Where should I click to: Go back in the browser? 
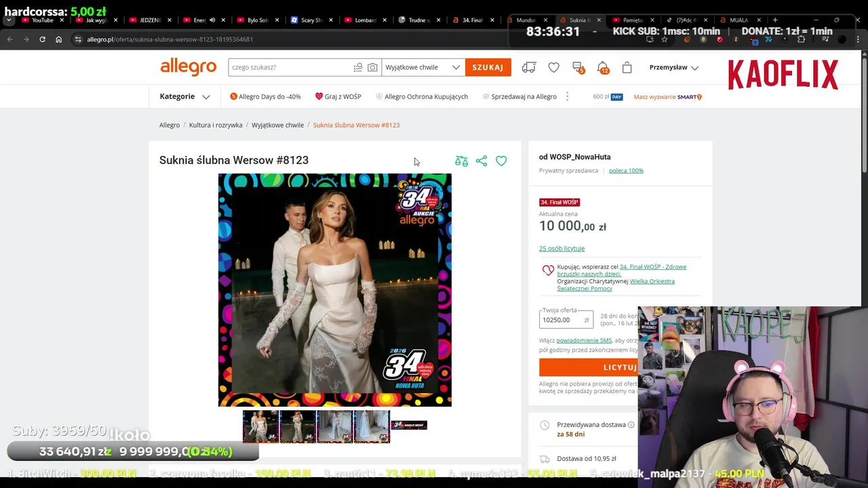coord(9,39)
